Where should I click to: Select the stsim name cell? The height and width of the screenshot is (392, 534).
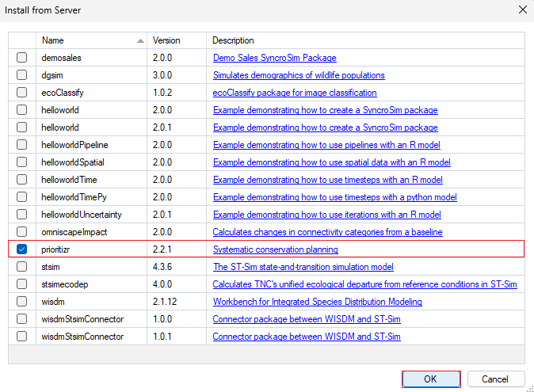[91, 267]
